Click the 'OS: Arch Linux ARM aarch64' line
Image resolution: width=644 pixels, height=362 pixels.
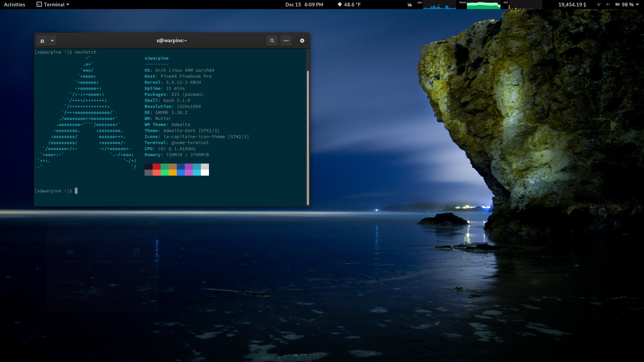(x=179, y=70)
